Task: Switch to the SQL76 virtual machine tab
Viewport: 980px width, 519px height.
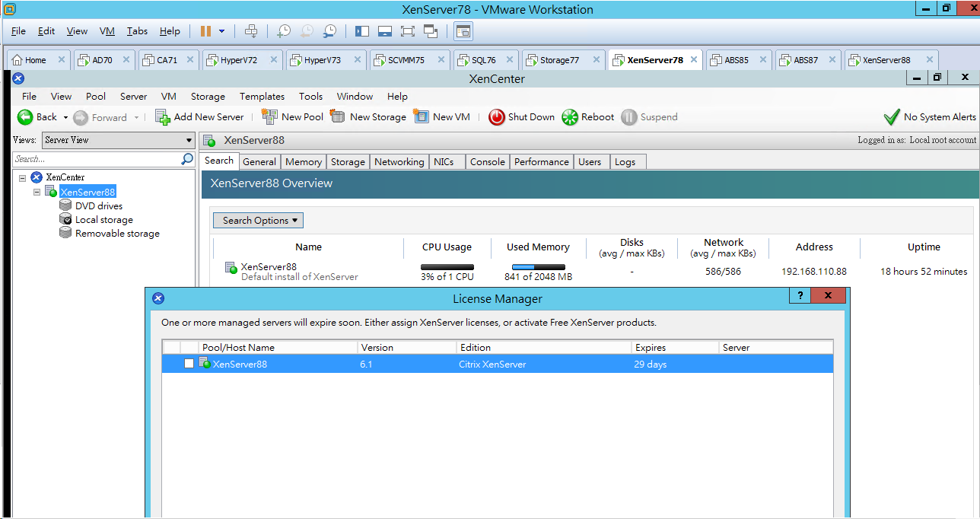Action: click(484, 60)
